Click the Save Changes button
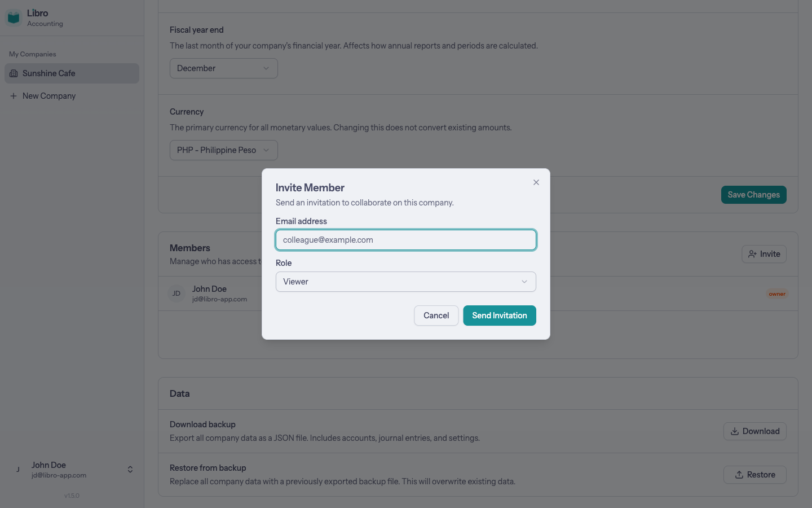The height and width of the screenshot is (508, 812). pyautogui.click(x=753, y=195)
